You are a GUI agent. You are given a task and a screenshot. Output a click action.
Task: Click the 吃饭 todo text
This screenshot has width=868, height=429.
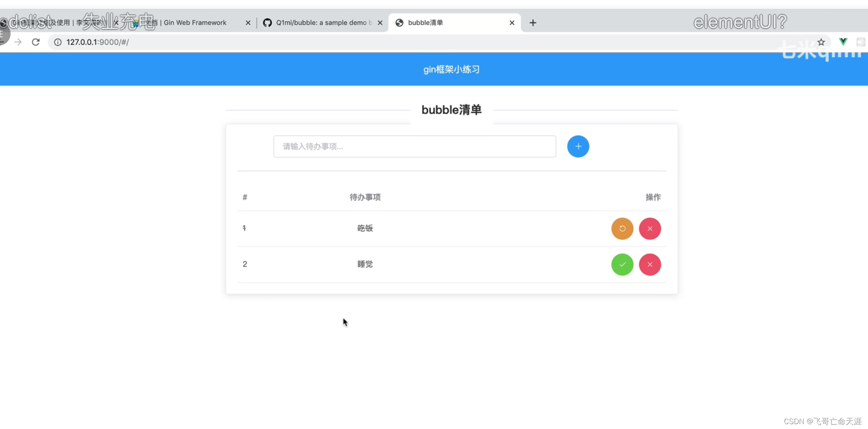point(365,228)
